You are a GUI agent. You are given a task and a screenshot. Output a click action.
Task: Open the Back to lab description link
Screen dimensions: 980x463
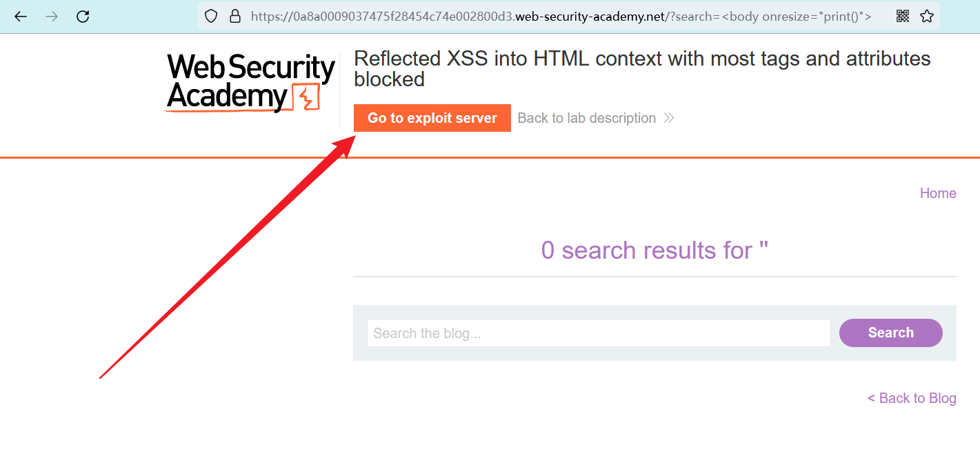tap(586, 118)
